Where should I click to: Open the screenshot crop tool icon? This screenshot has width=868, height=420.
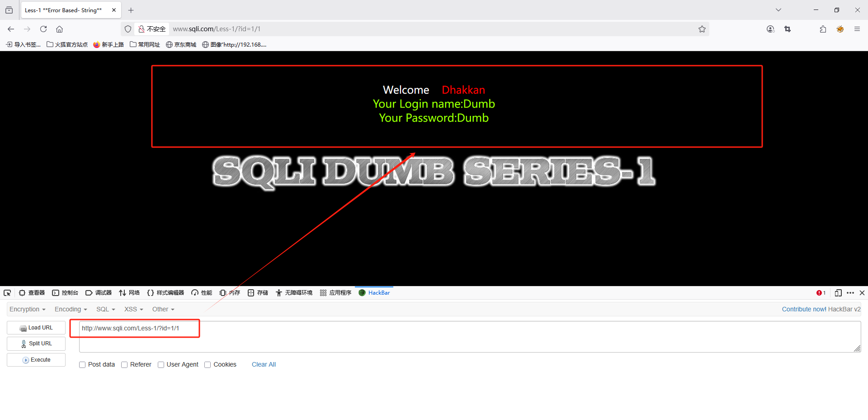click(788, 29)
